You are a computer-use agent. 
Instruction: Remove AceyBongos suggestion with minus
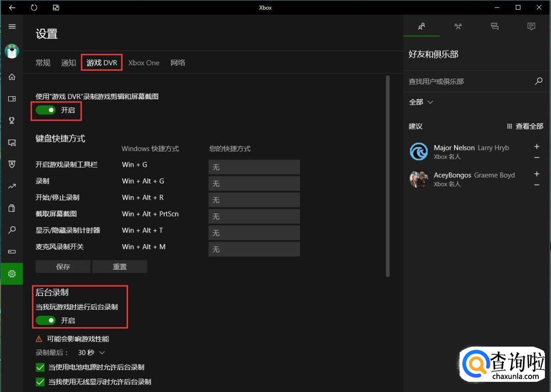click(x=537, y=185)
